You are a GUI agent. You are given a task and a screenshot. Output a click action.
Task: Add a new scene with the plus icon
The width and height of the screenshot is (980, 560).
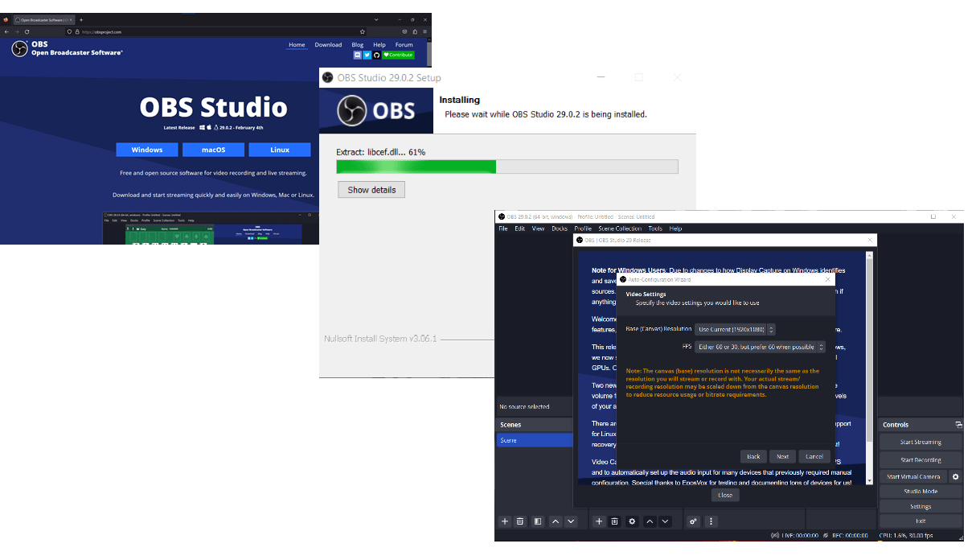(505, 521)
